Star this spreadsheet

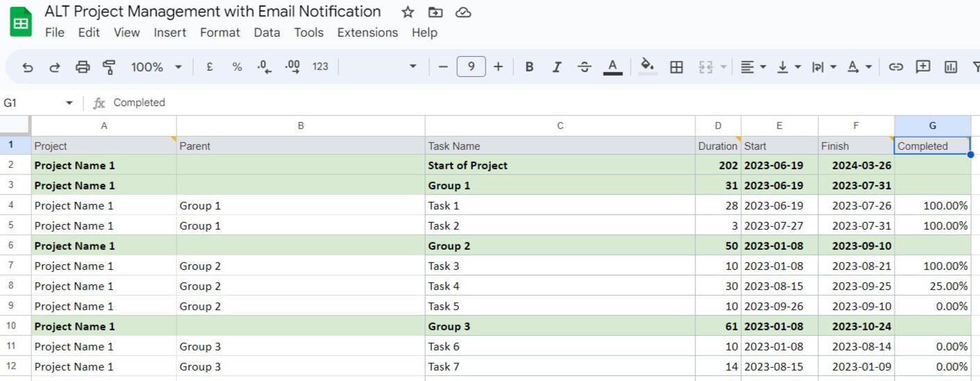point(408,12)
